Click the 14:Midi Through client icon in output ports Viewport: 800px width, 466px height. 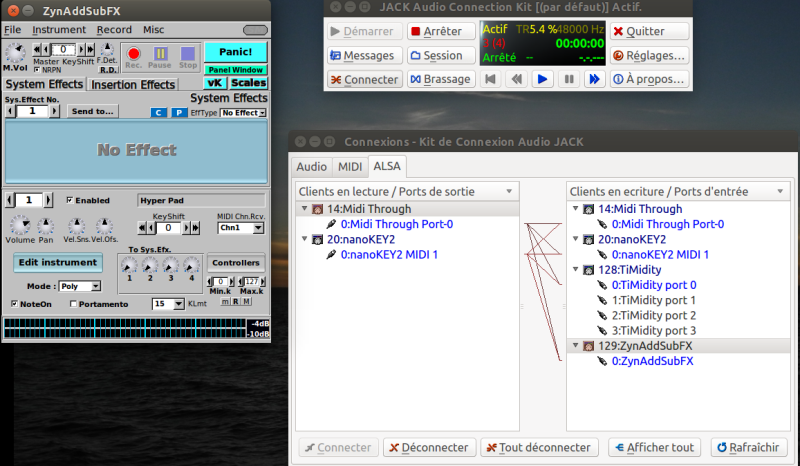click(317, 209)
